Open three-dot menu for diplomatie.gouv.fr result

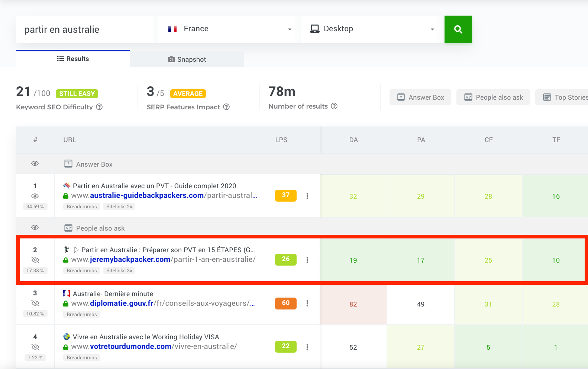coord(307,303)
